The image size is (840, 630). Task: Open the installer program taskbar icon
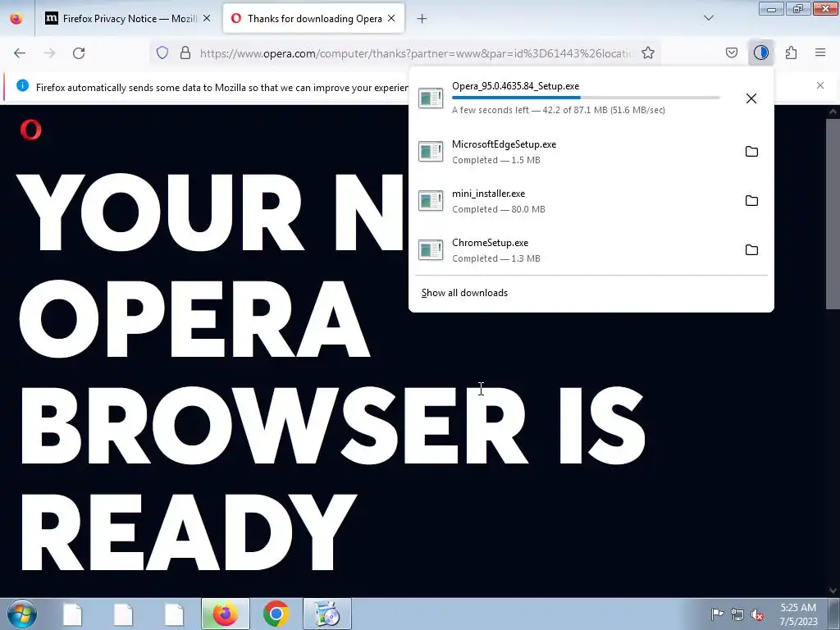tap(326, 614)
